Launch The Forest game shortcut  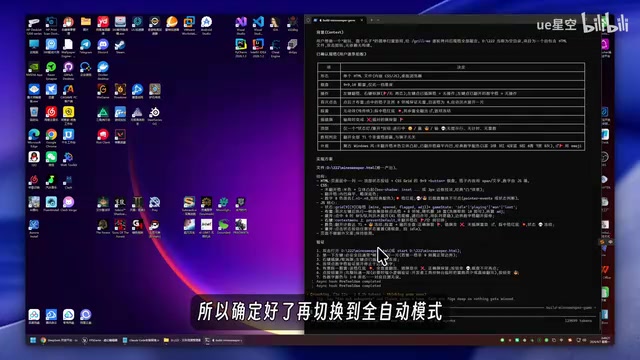103,226
